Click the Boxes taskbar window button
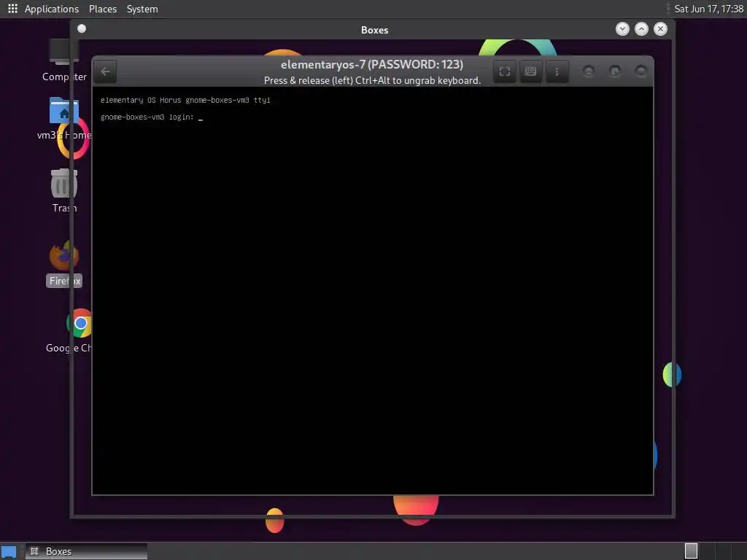The width and height of the screenshot is (747, 560). pos(86,551)
